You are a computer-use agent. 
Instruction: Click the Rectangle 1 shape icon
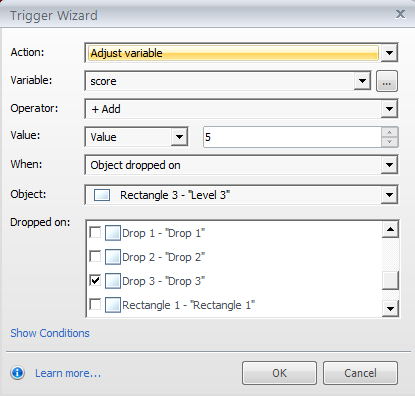point(113,305)
